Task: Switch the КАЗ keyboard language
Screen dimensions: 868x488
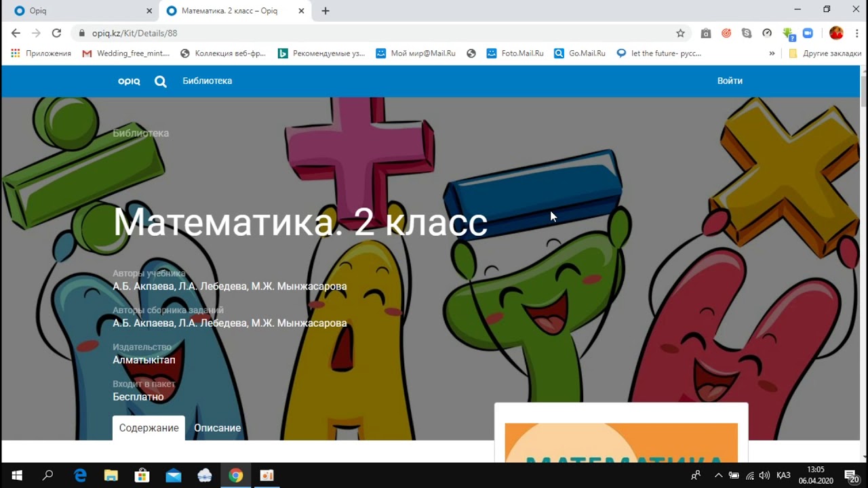Action: click(x=783, y=476)
